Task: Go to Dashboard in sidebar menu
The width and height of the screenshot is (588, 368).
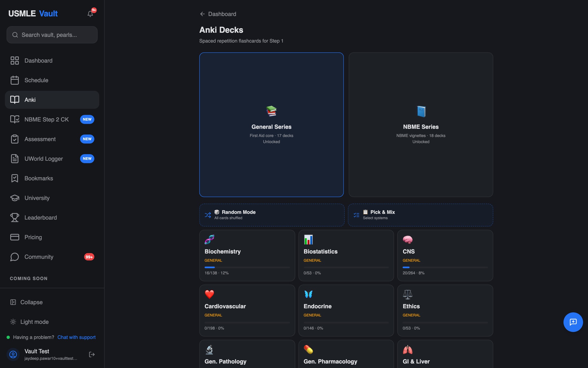Action: [x=52, y=60]
